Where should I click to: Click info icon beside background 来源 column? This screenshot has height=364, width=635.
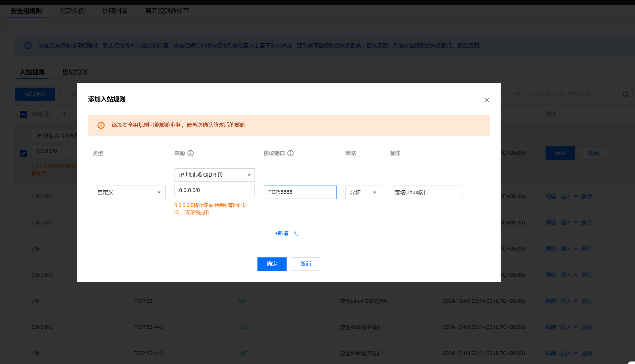point(48,114)
